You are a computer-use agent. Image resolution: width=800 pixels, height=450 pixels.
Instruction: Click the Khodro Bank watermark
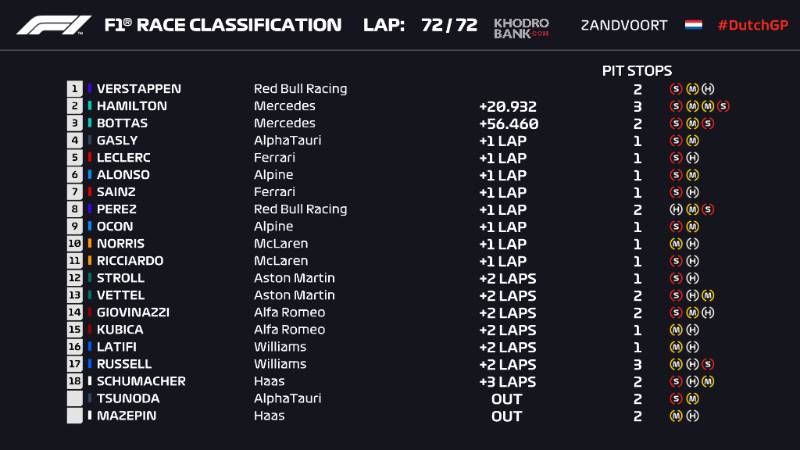(x=521, y=28)
